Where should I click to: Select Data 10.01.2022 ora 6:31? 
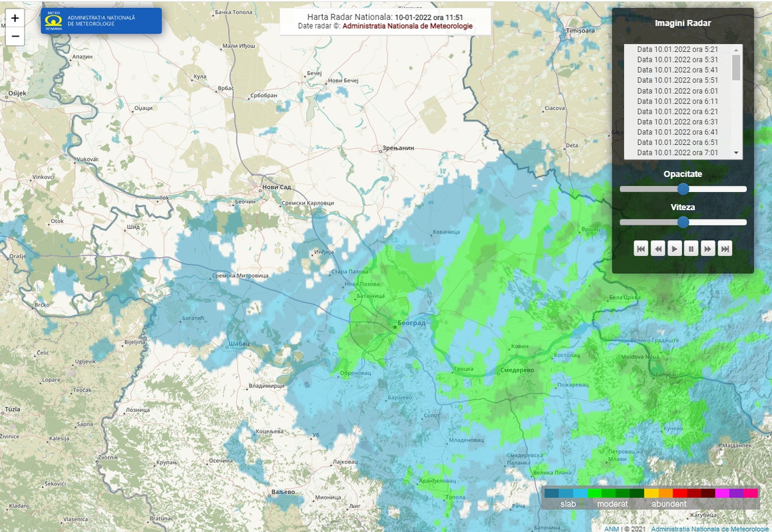point(677,122)
